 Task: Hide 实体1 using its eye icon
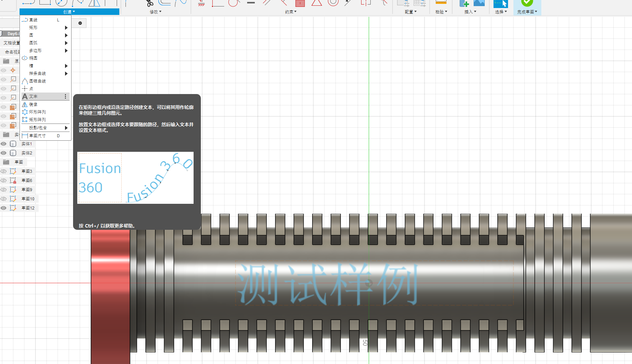[x=3, y=144]
